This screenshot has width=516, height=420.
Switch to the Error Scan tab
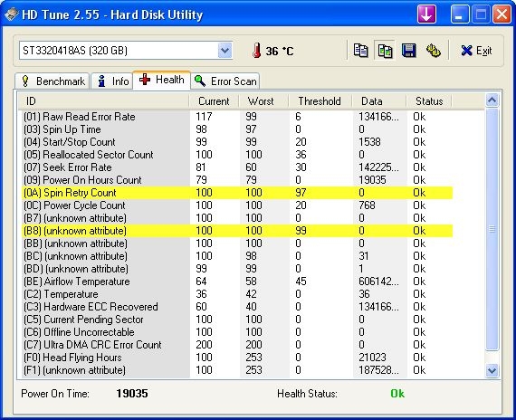[x=225, y=81]
